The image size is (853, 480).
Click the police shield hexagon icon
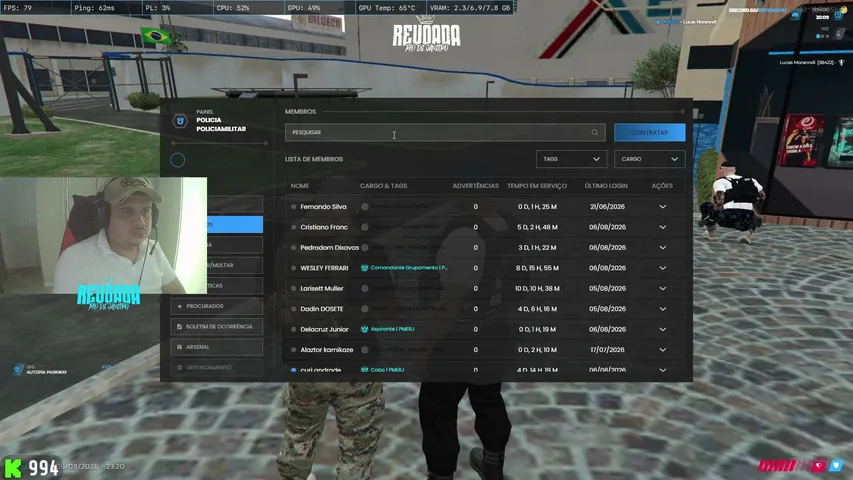(x=180, y=121)
